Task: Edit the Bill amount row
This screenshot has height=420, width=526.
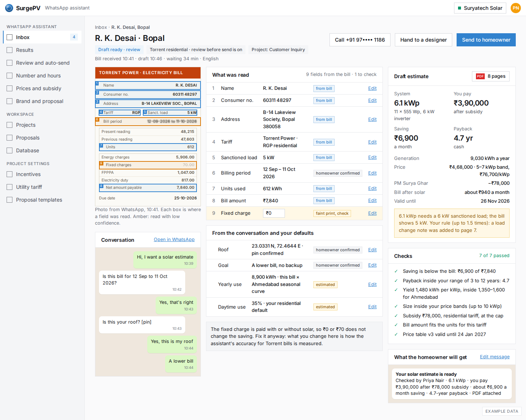Action: [x=372, y=201]
